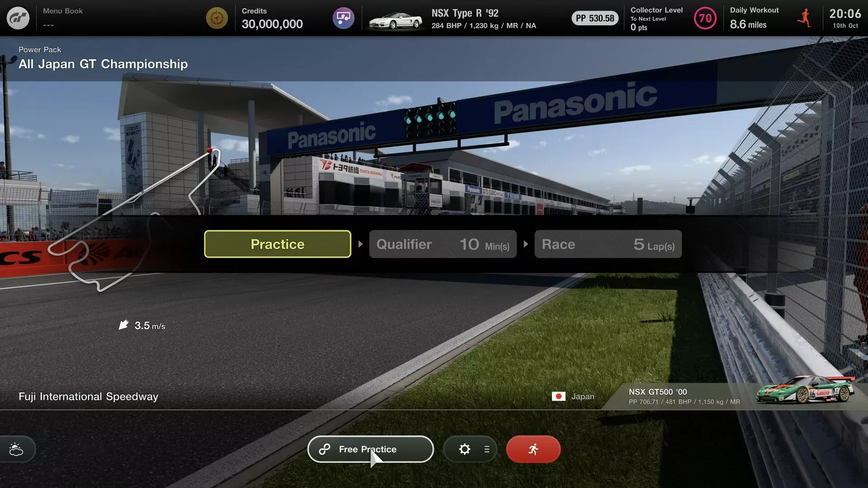Image resolution: width=868 pixels, height=488 pixels.
Task: Click the Fuji International Speedway label
Action: (x=88, y=396)
